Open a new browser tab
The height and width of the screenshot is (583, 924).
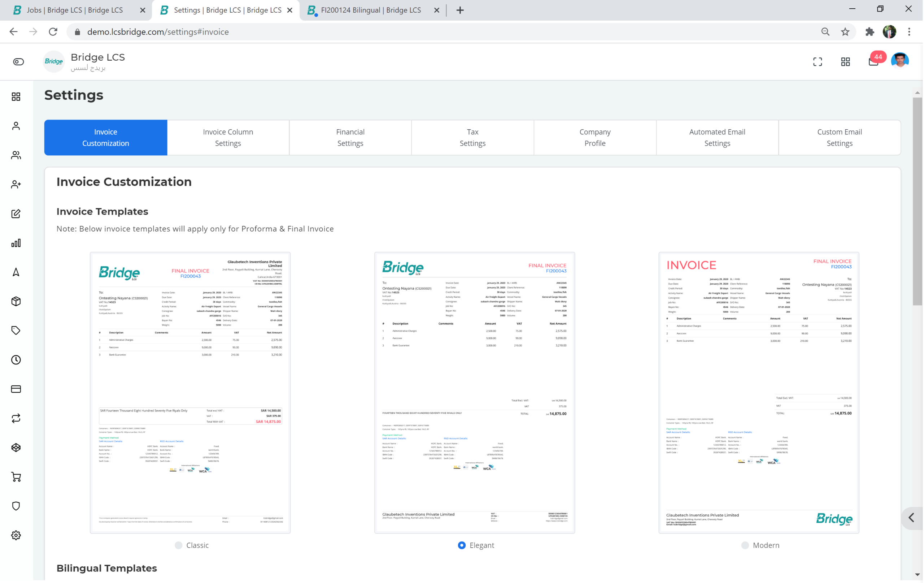[x=460, y=10]
